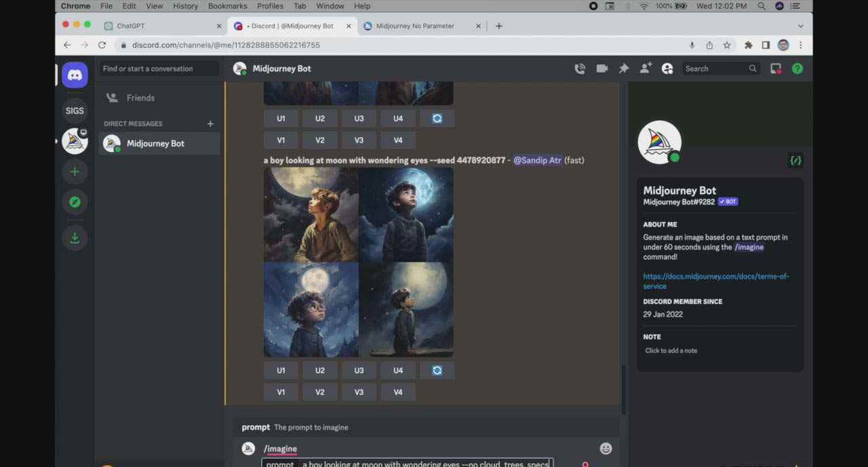Upscale image U3 in moon boy grid

pos(359,370)
